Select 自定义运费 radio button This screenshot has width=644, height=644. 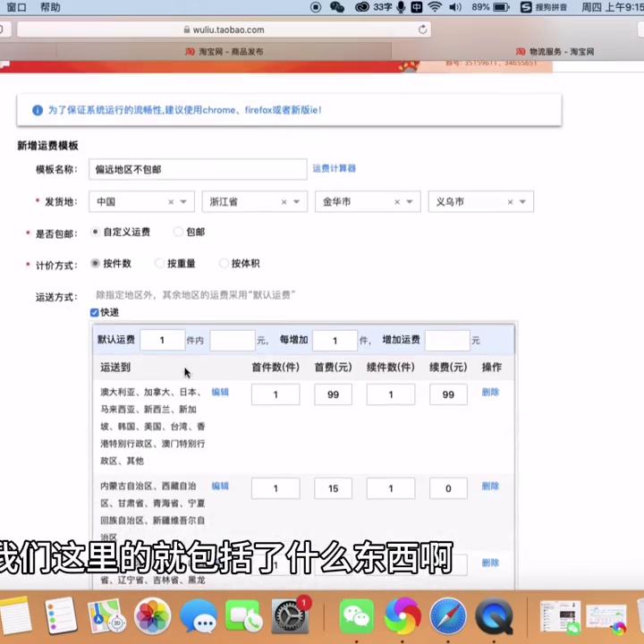[96, 232]
